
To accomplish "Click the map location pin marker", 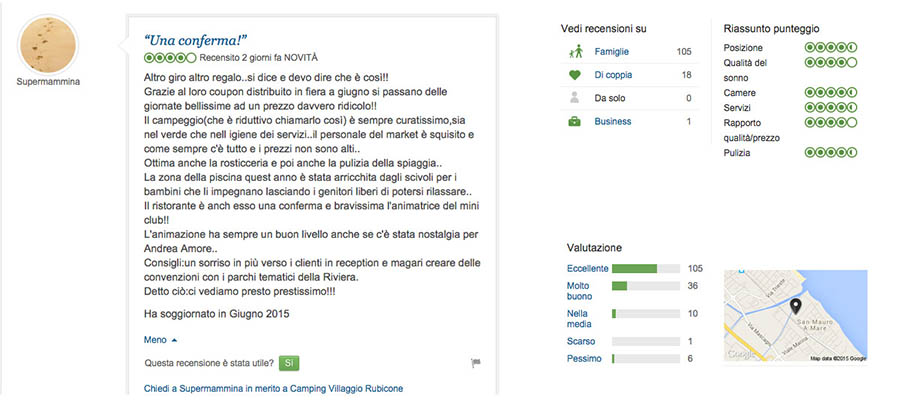I will tap(796, 307).
